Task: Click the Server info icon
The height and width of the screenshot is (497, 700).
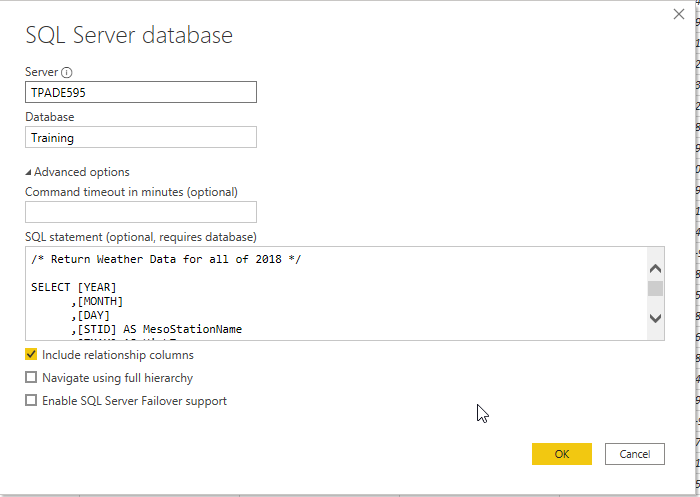Action: tap(67, 72)
